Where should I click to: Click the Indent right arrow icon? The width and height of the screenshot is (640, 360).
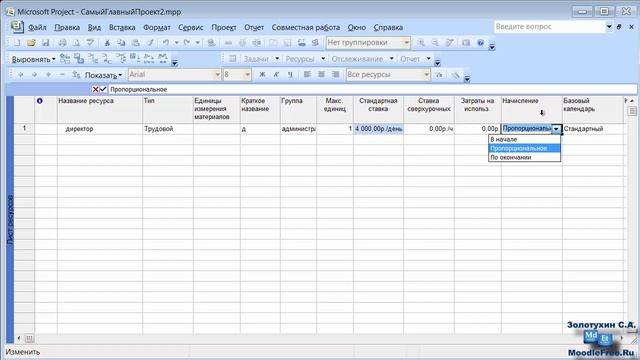[x=34, y=75]
